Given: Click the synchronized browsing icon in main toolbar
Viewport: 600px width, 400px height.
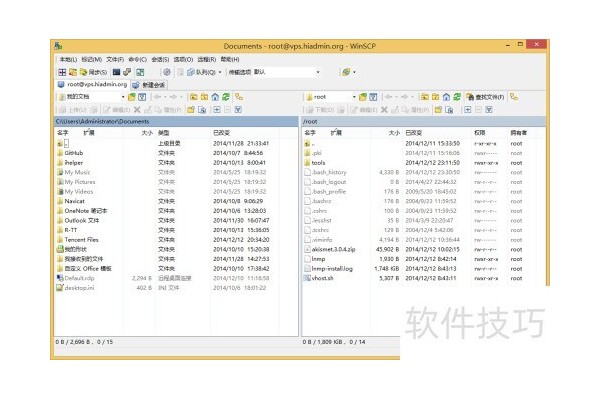Looking at the screenshot, I should tap(140, 72).
